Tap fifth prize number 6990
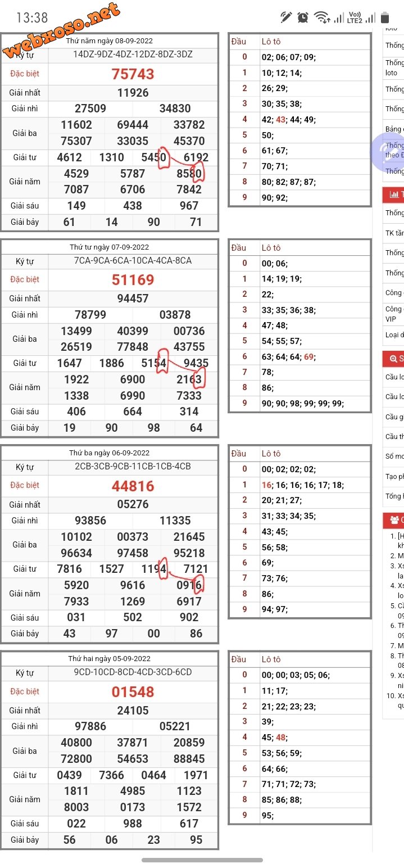Screen dimensions: 404x868 [x=133, y=395]
